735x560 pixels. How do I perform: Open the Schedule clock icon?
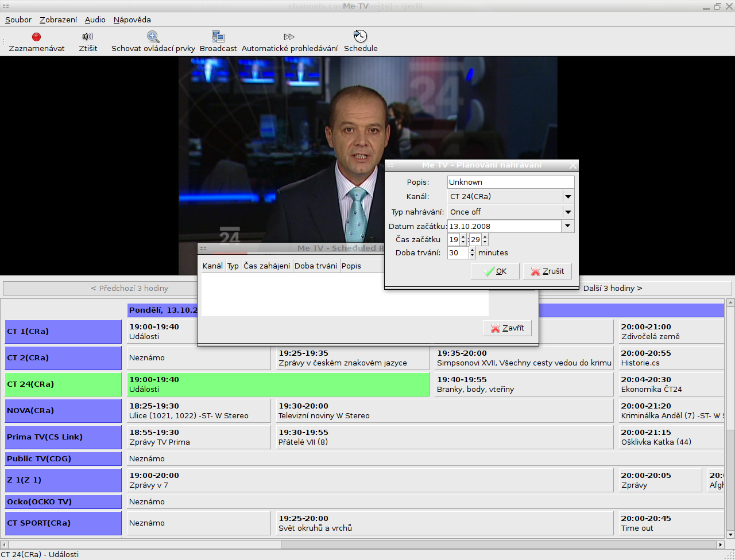361,37
